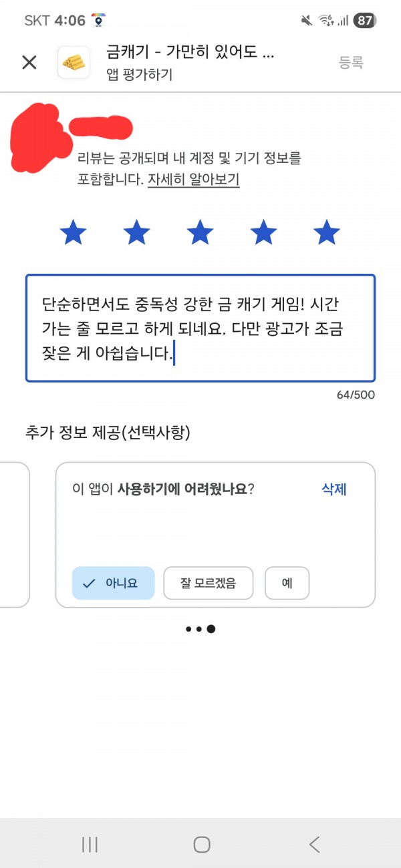Give a five star rating

pyautogui.click(x=327, y=233)
